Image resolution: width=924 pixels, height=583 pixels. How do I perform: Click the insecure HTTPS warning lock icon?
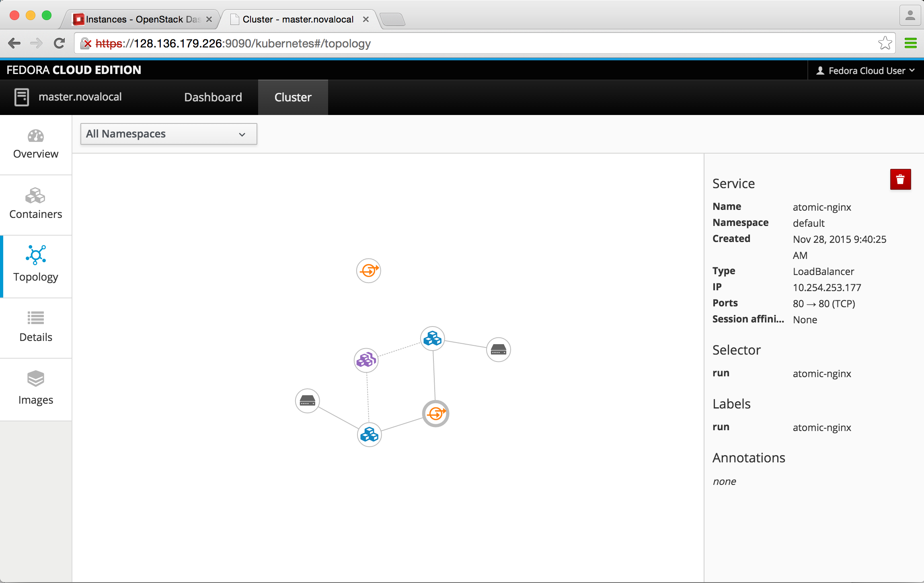click(86, 43)
